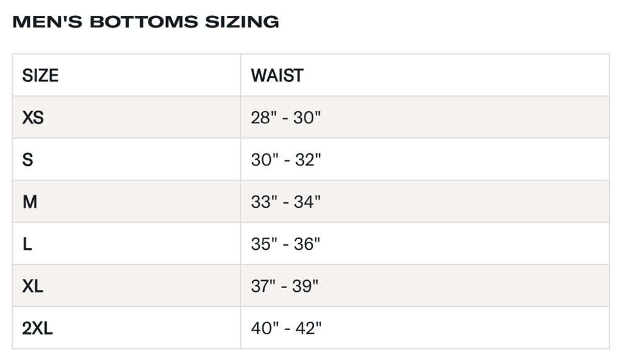Click the word SIZING in the title
This screenshot has height=364, width=623.
tap(242, 22)
